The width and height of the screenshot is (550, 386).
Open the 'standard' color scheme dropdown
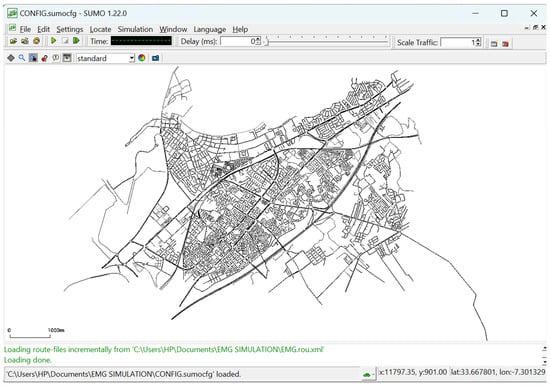105,58
